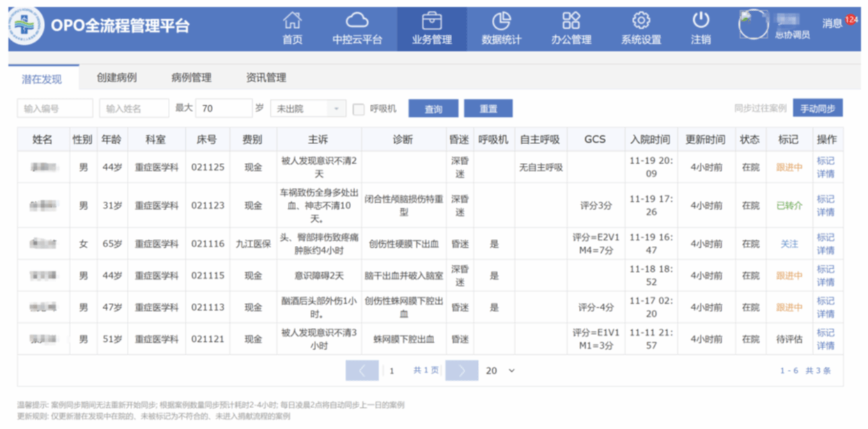Open the 资讯管理 tab

(266, 78)
